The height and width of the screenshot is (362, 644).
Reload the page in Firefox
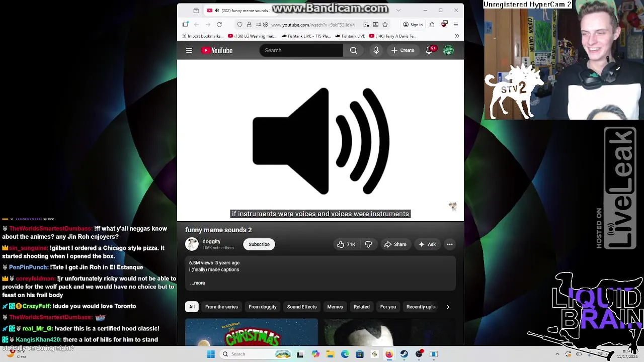219,25
